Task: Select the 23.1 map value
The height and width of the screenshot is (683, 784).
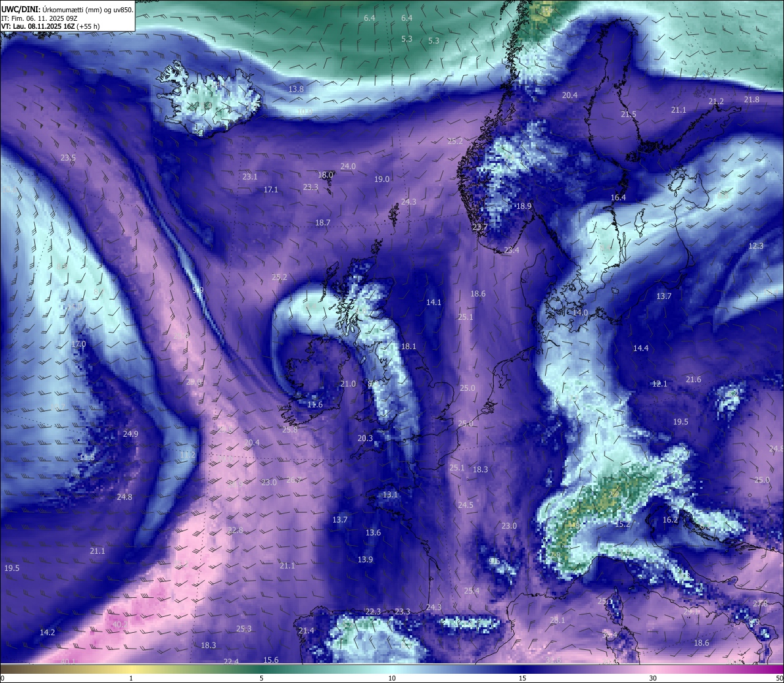Action: (250, 176)
